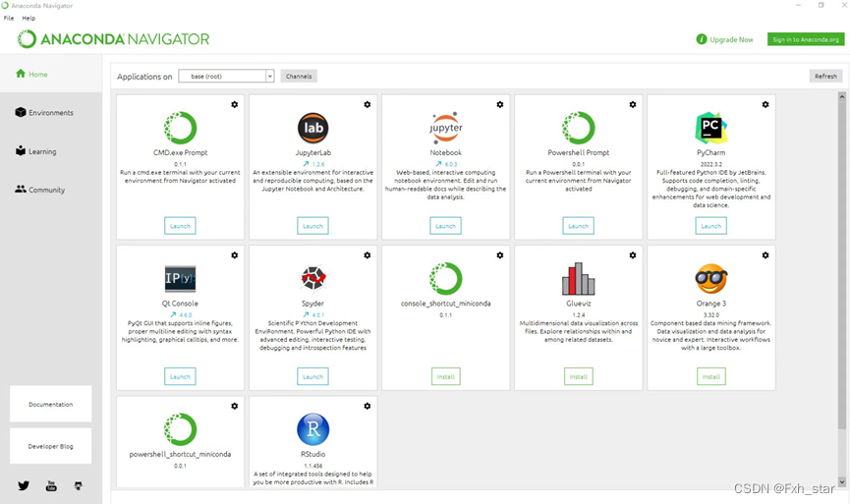This screenshot has height=504, width=850.
Task: Open PyCharm gear options
Action: coord(765,104)
